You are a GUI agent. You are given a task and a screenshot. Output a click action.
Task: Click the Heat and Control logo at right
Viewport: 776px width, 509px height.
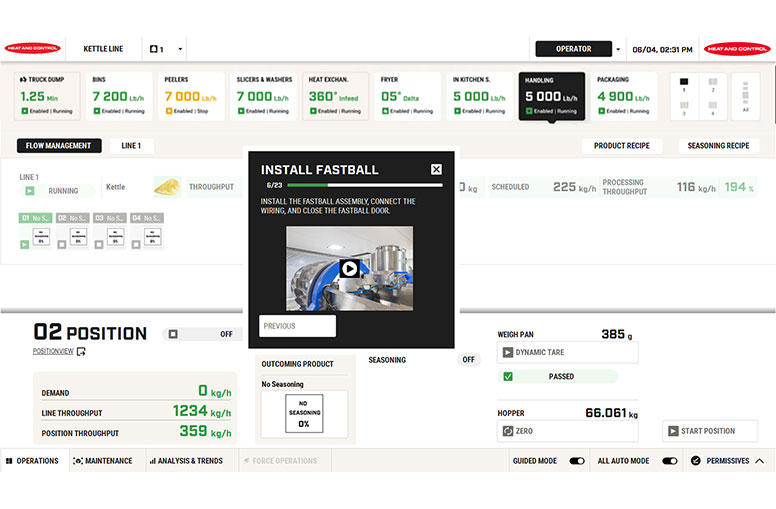737,49
